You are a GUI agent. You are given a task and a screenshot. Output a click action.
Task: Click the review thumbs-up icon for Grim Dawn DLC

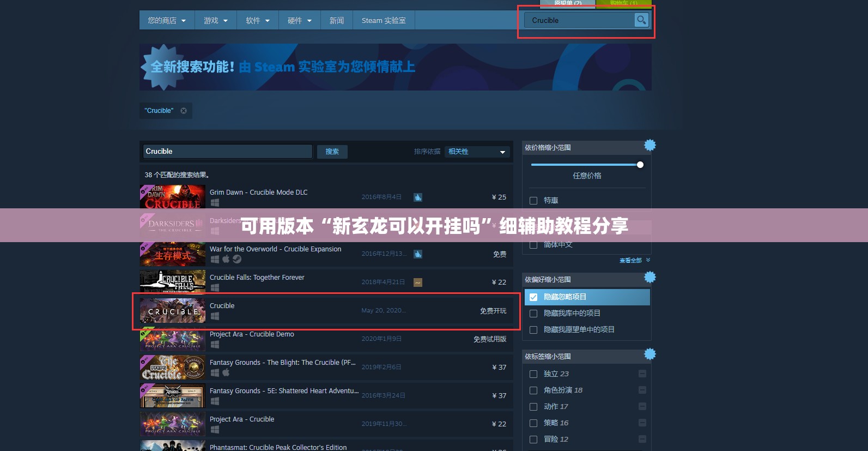[418, 197]
